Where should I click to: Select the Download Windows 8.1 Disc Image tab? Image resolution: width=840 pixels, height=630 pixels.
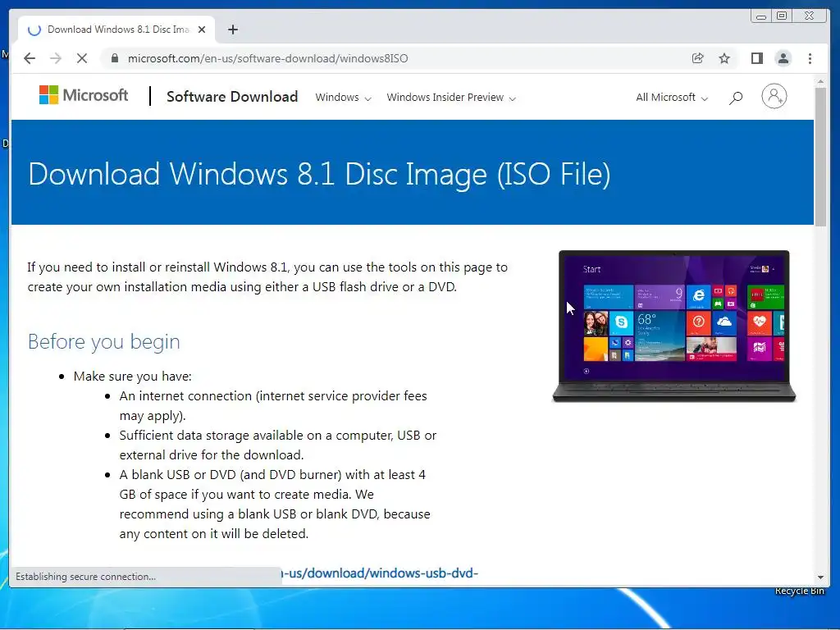coord(116,30)
